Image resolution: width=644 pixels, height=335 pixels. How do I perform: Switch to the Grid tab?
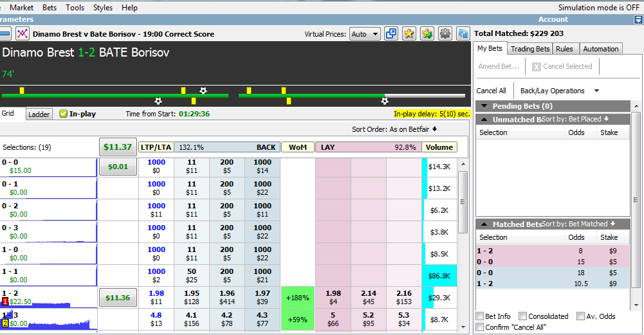pyautogui.click(x=8, y=113)
